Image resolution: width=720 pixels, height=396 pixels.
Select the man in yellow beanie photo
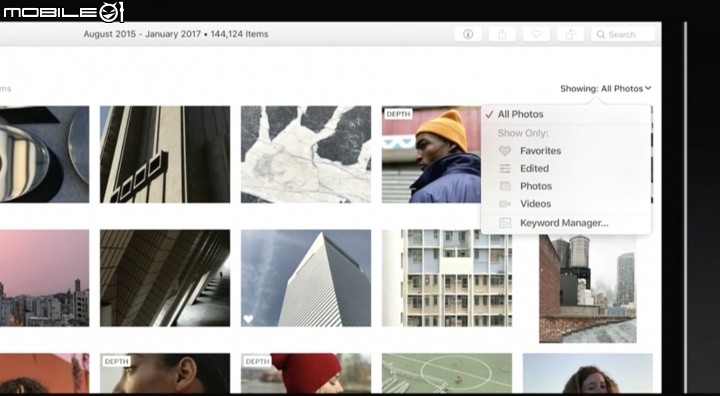tap(431, 154)
